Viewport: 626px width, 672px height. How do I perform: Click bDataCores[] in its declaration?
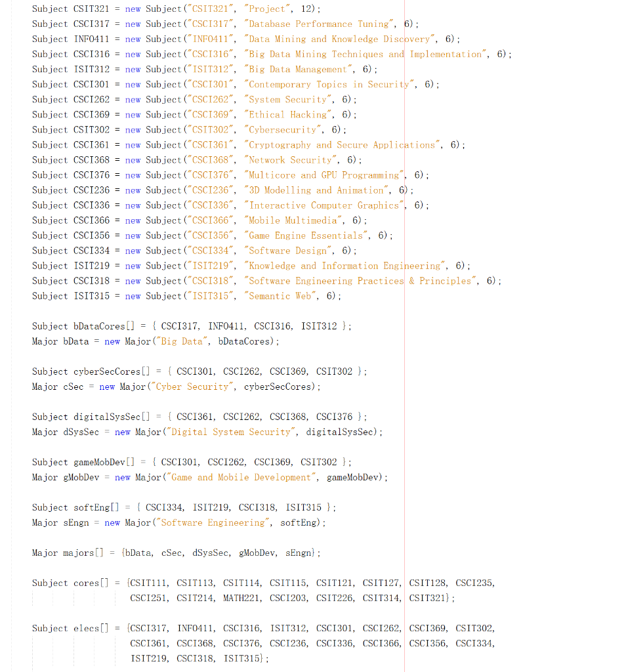coord(104,327)
